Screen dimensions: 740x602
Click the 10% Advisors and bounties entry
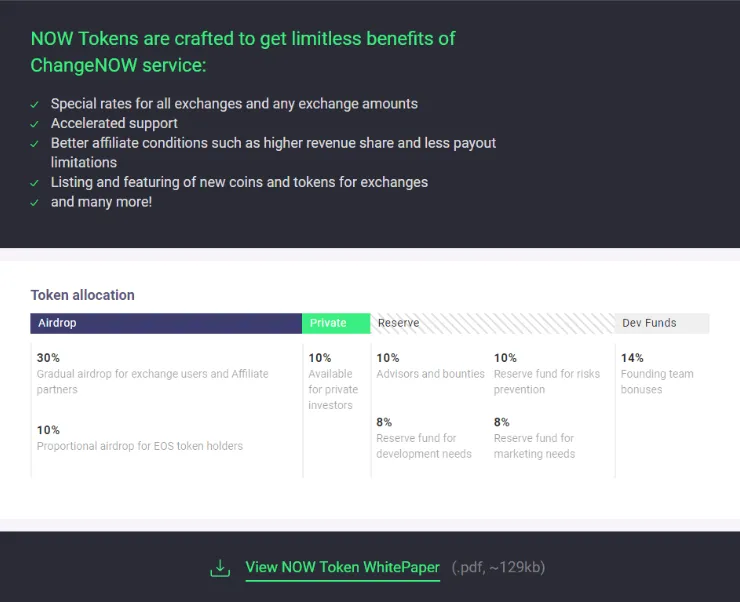click(x=430, y=366)
